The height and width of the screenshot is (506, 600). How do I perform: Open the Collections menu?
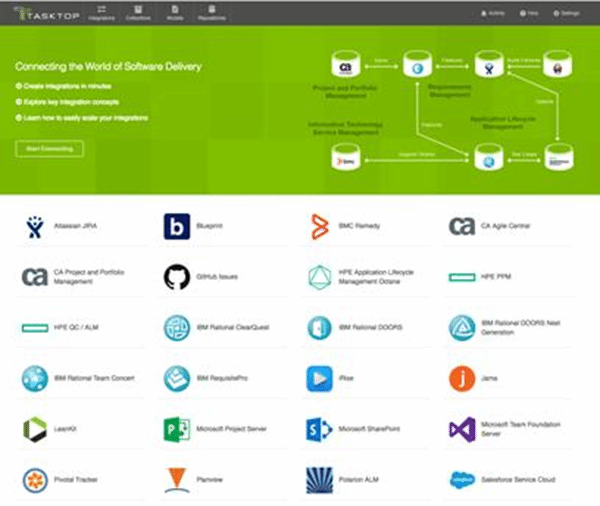click(138, 13)
